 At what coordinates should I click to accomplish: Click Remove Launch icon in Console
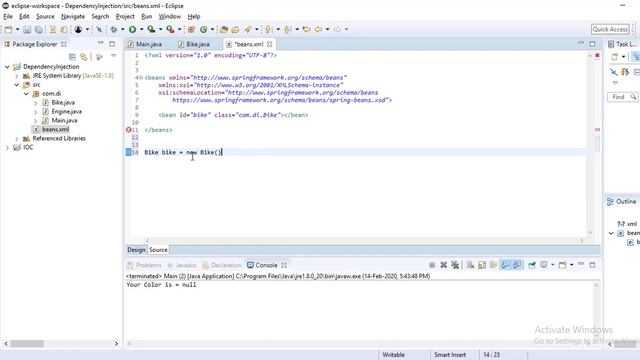coord(444,265)
